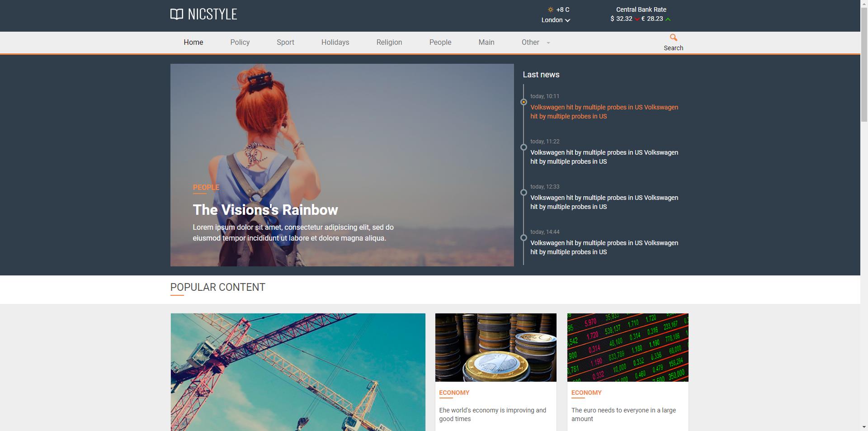This screenshot has height=431, width=868.
Task: Expand the Other menu dropdown arrow
Action: pyautogui.click(x=548, y=43)
